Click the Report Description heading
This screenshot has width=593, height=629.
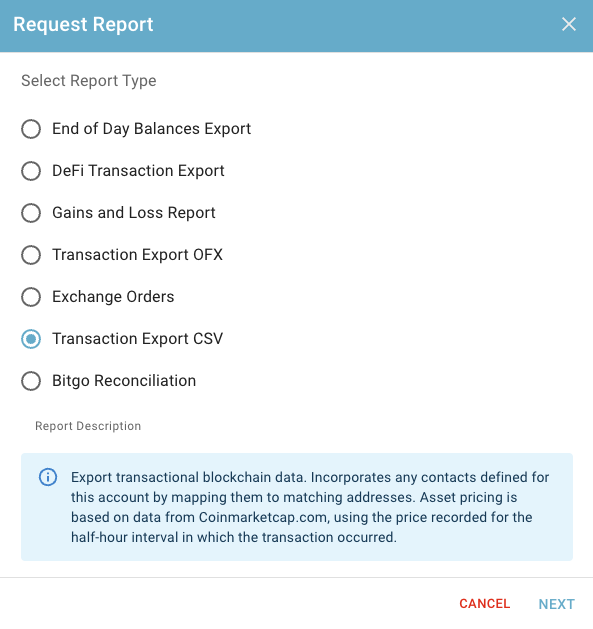click(88, 426)
